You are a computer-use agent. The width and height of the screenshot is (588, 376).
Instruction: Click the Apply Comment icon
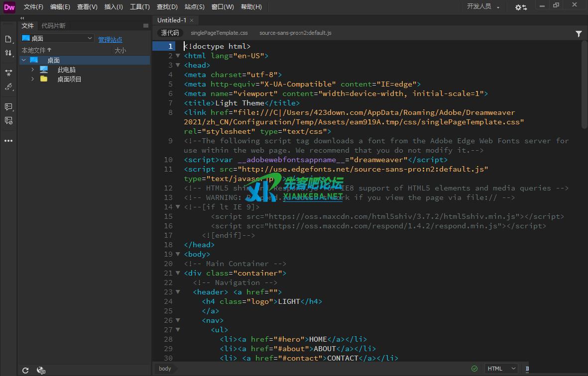coord(8,107)
